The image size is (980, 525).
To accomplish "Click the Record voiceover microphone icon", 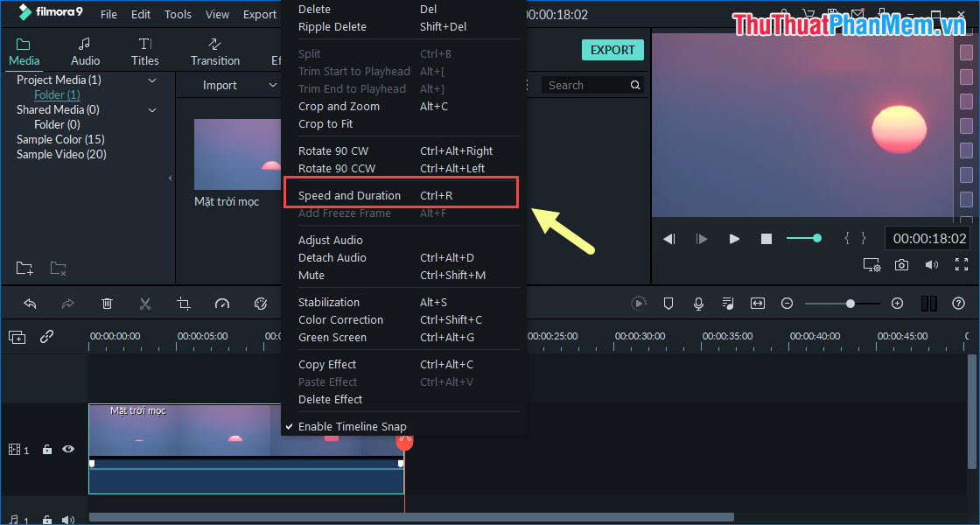I will pos(698,303).
